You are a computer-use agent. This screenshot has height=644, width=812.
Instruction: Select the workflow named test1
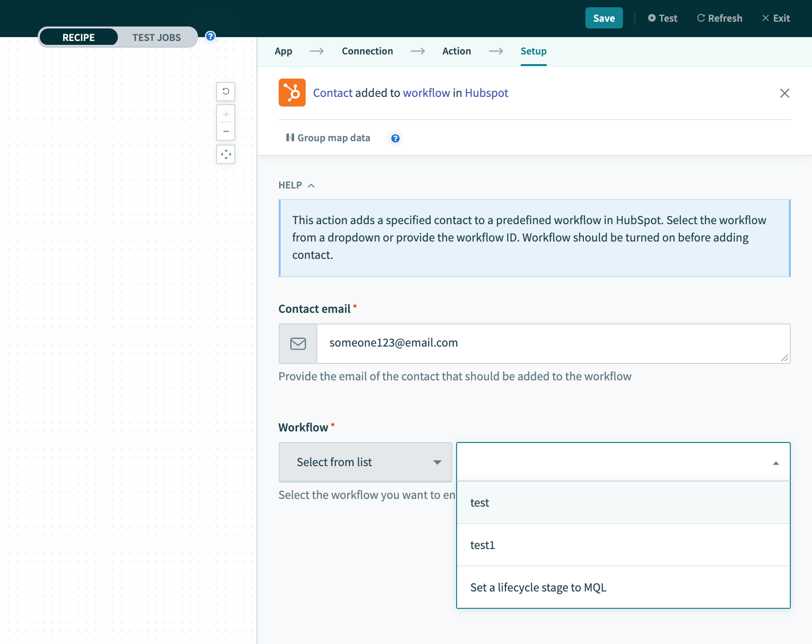[x=483, y=545]
